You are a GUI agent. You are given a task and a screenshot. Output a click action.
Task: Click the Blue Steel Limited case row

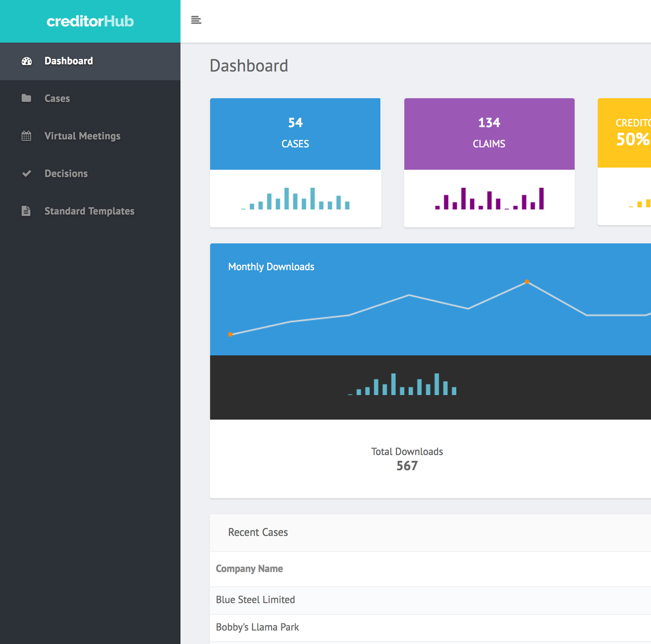coord(255,600)
